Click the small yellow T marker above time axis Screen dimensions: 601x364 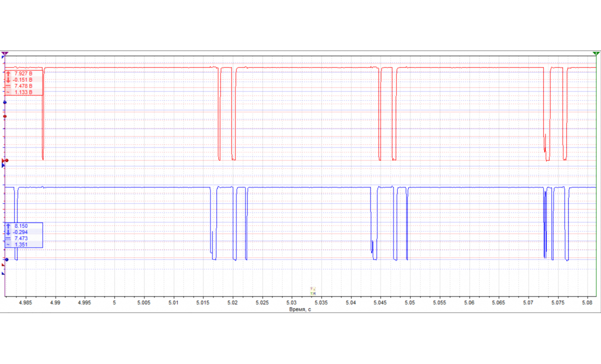click(312, 289)
